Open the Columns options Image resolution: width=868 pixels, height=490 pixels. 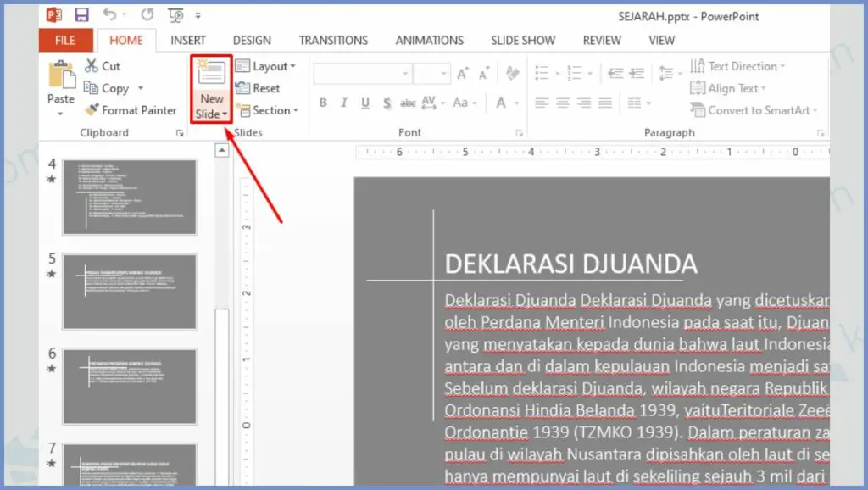(x=639, y=103)
